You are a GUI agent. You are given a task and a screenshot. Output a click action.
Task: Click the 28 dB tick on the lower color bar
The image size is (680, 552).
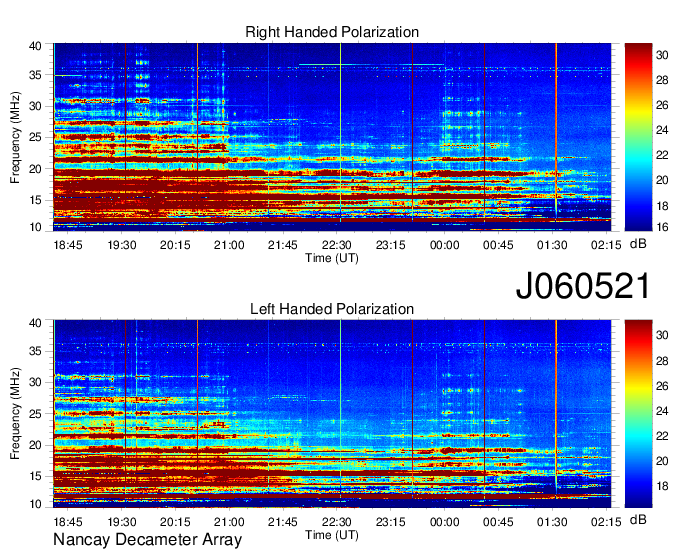tap(662, 361)
